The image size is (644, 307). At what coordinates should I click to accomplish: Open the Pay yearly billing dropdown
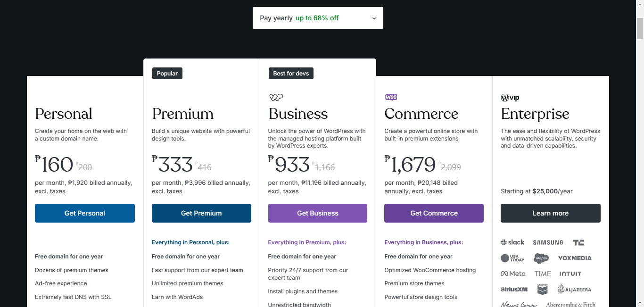(318, 18)
